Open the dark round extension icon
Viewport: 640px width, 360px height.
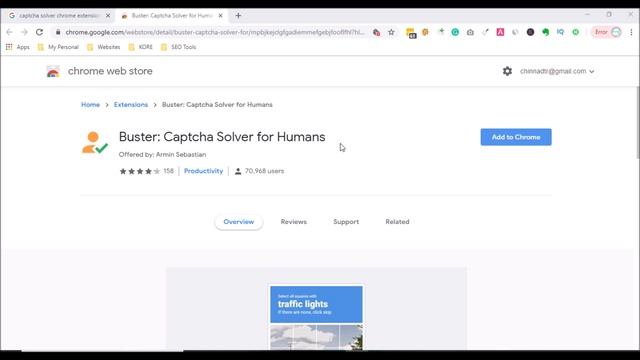pos(530,32)
